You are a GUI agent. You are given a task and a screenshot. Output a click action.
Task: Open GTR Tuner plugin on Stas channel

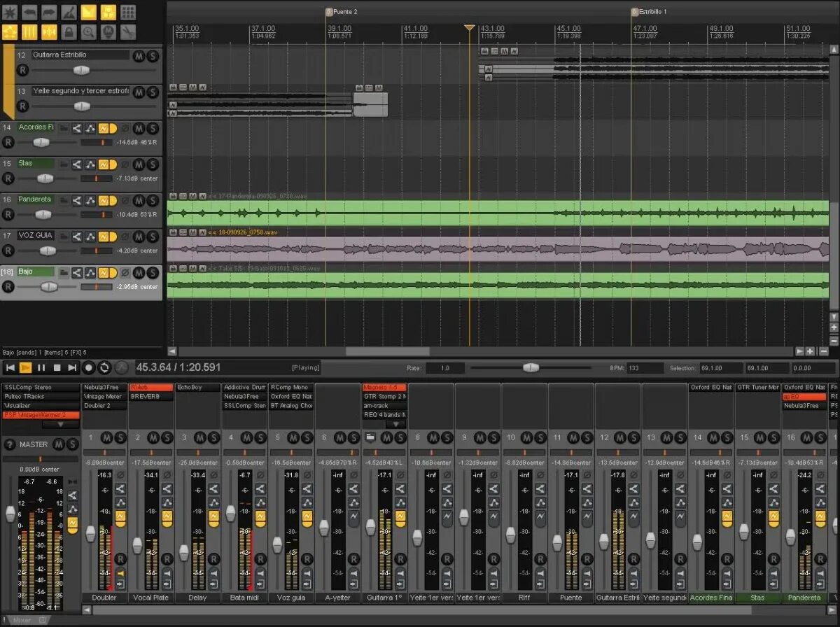coord(757,387)
